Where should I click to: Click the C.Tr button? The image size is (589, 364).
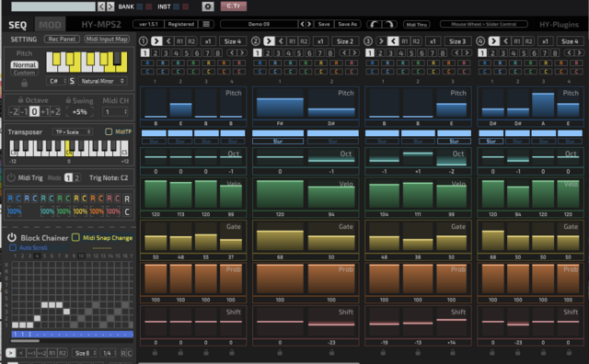point(233,6)
